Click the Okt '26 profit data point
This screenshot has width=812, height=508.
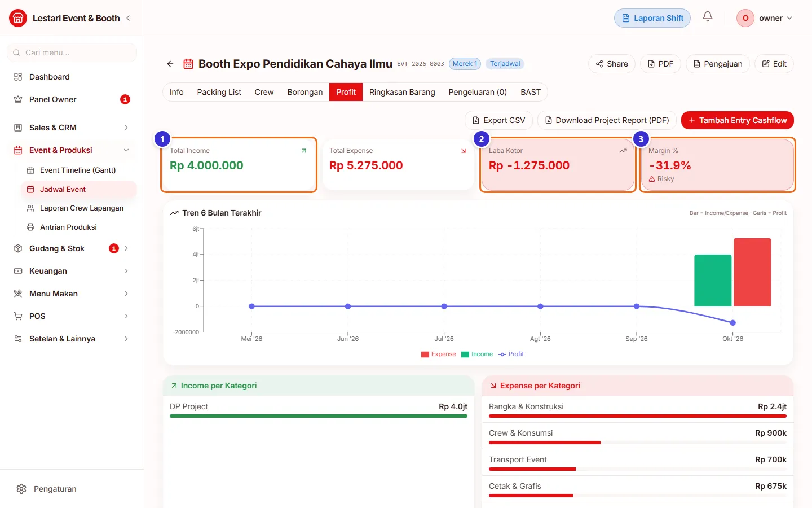point(732,323)
